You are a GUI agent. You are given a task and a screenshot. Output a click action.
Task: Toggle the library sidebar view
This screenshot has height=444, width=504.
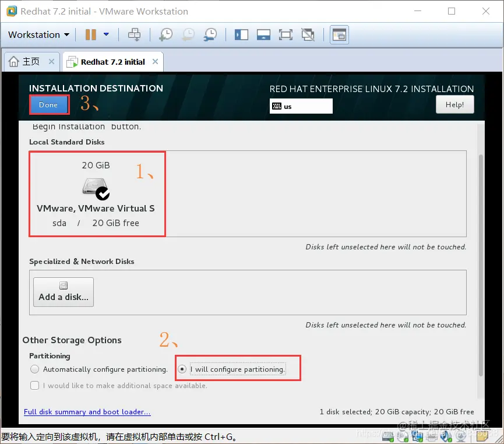coord(241,34)
